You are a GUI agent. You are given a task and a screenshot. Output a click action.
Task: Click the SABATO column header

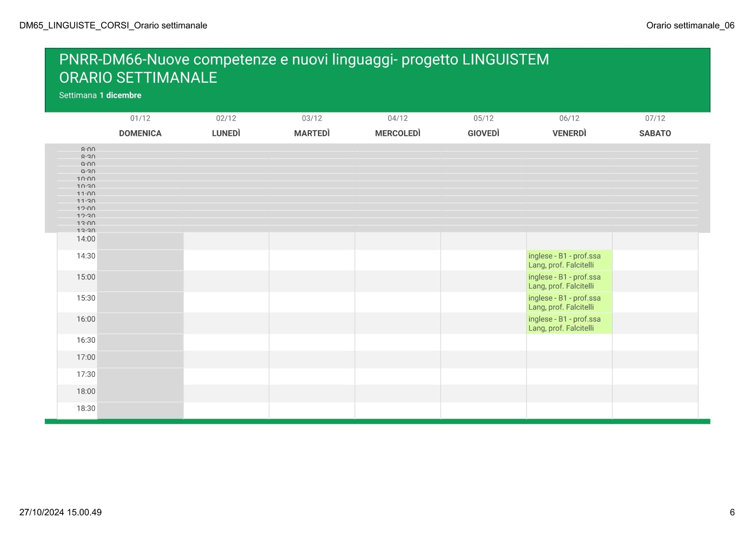pyautogui.click(x=655, y=133)
